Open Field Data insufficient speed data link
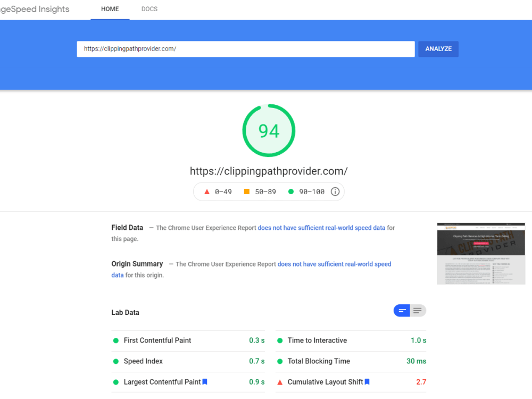532x399 pixels. tap(321, 228)
